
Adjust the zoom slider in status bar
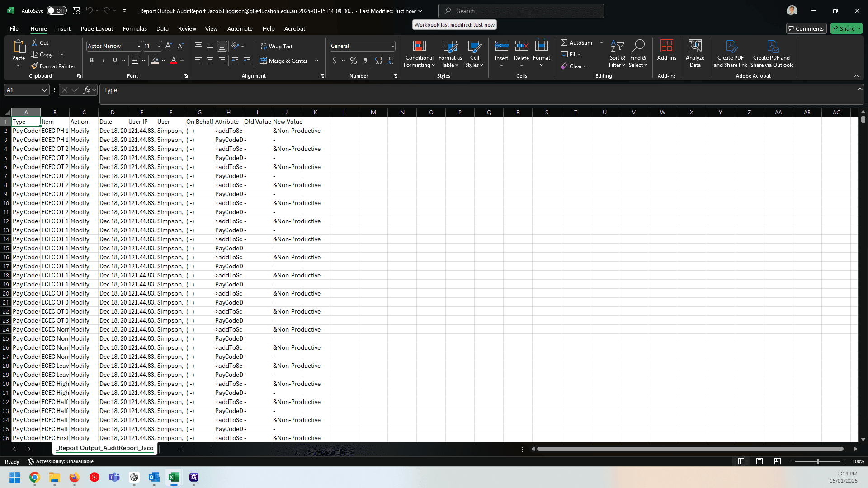[x=817, y=461]
